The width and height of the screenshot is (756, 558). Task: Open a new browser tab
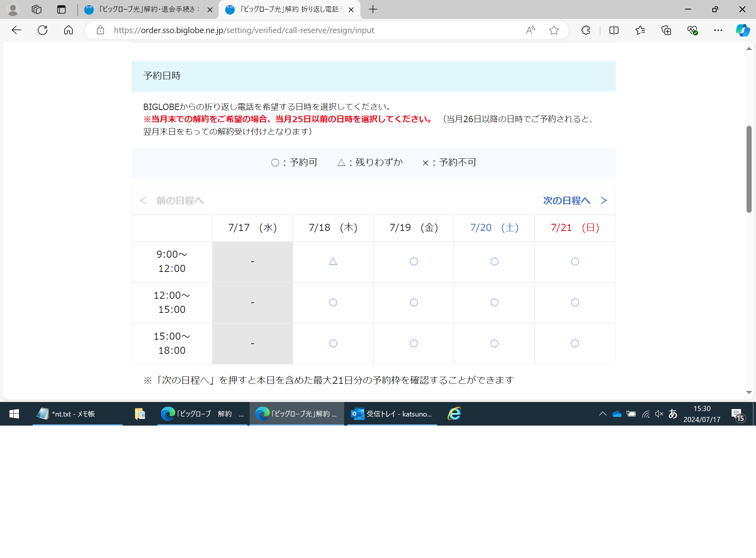pyautogui.click(x=373, y=9)
